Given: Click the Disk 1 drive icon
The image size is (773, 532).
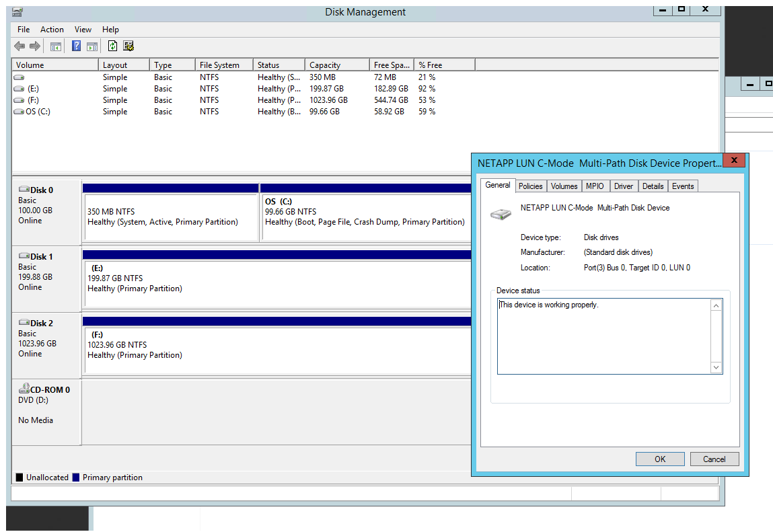Looking at the screenshot, I should (x=24, y=256).
